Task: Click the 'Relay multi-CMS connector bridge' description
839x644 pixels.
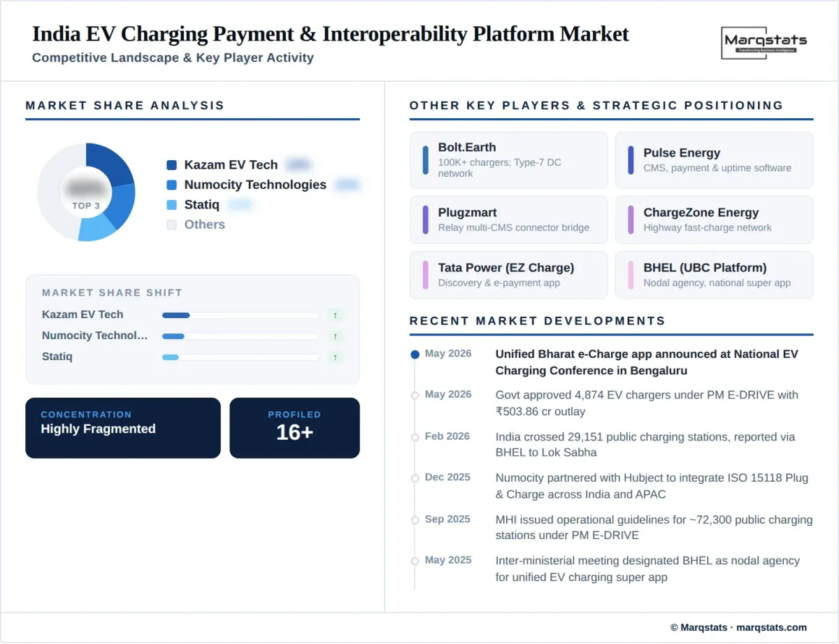Action: tap(514, 227)
